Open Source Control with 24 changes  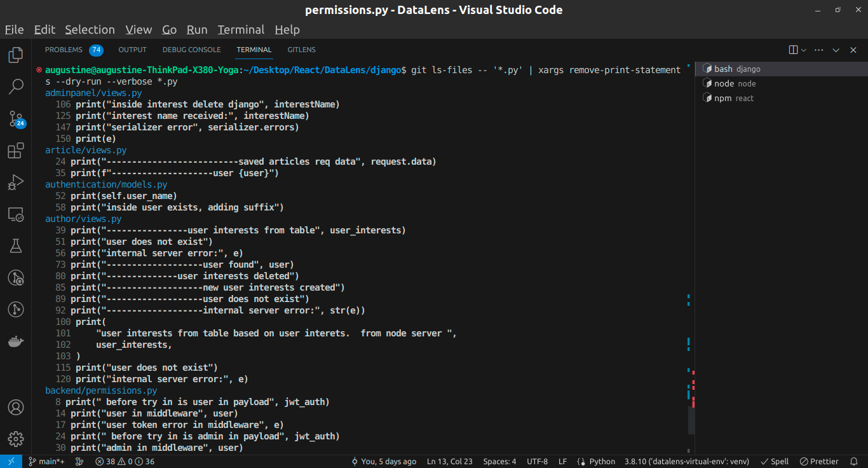(16, 119)
